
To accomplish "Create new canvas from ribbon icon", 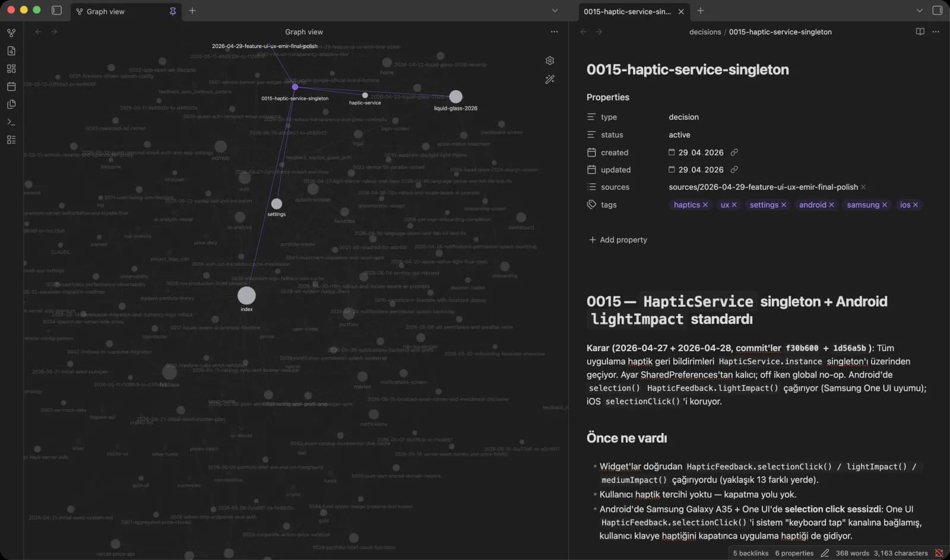I will 11,69.
